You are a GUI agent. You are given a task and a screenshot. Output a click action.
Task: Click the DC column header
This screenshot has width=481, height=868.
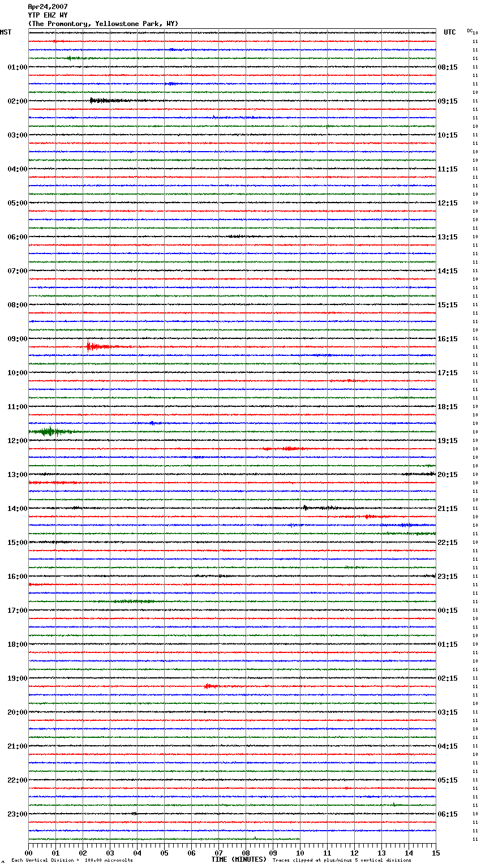[x=470, y=31]
